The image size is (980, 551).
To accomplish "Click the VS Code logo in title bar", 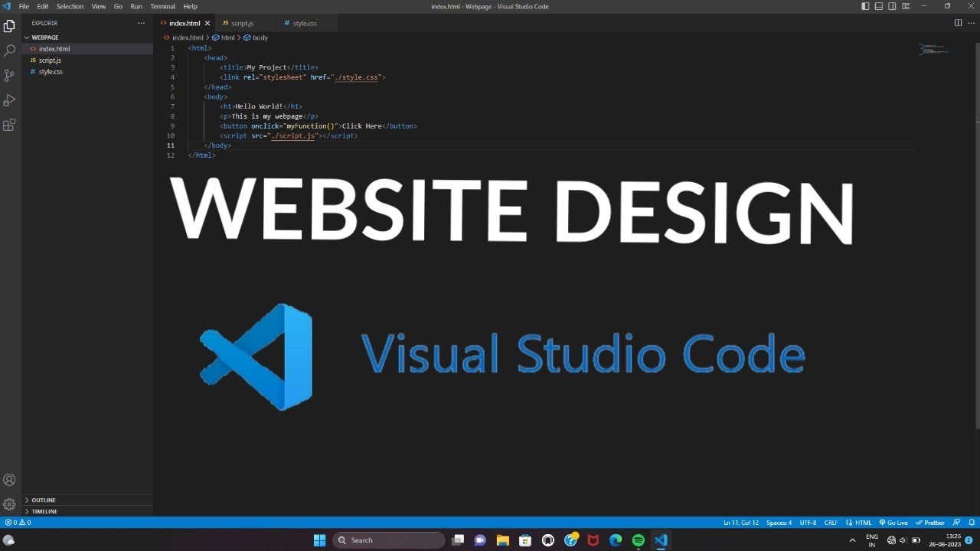I will [6, 6].
